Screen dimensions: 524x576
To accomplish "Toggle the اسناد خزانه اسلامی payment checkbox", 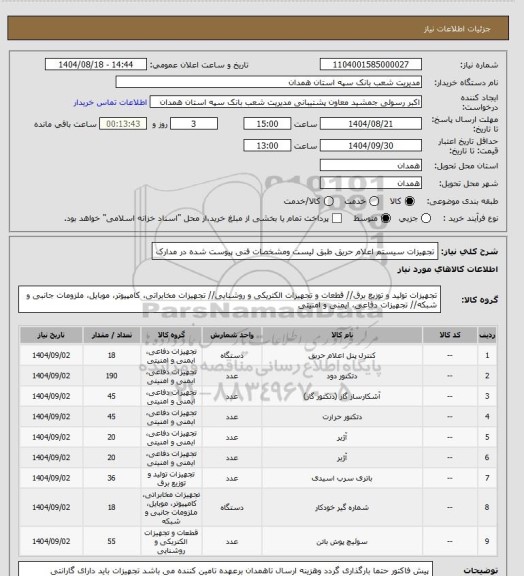I will 337,218.
